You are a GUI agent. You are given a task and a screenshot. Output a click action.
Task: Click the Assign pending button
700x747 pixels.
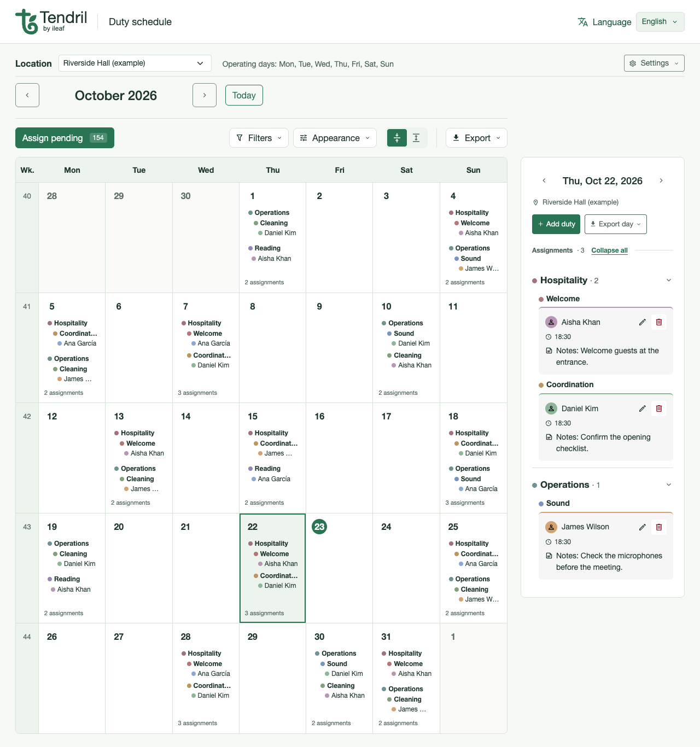point(65,138)
